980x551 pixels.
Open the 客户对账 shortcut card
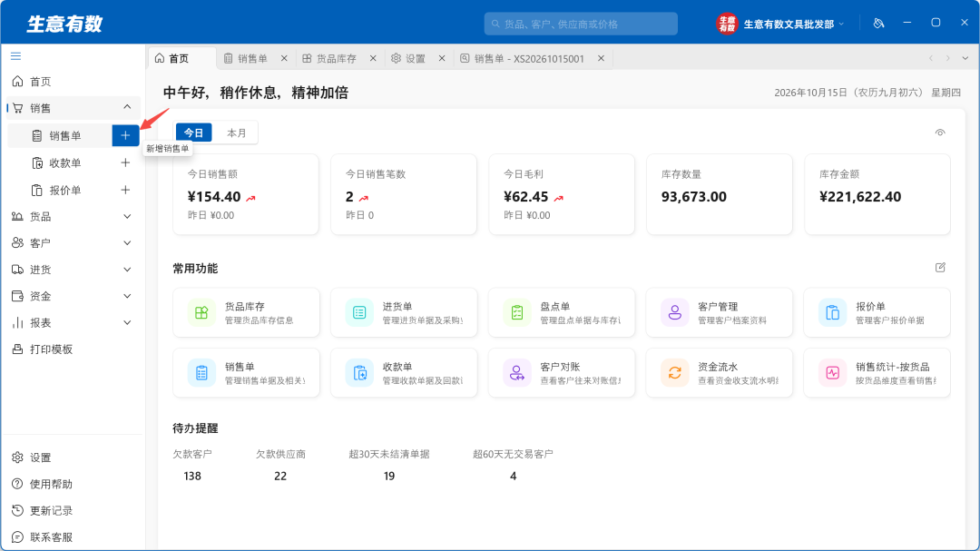562,373
